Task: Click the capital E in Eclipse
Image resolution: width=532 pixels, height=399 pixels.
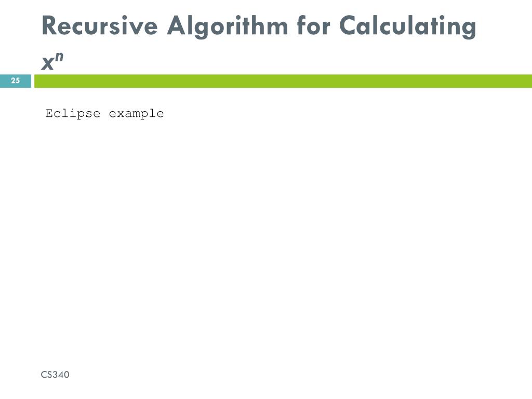Action: (49, 113)
